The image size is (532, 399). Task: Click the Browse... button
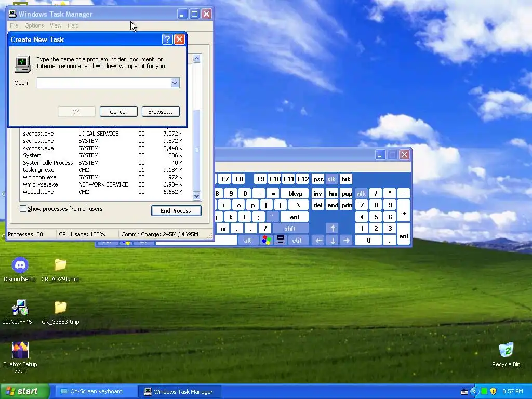(161, 111)
